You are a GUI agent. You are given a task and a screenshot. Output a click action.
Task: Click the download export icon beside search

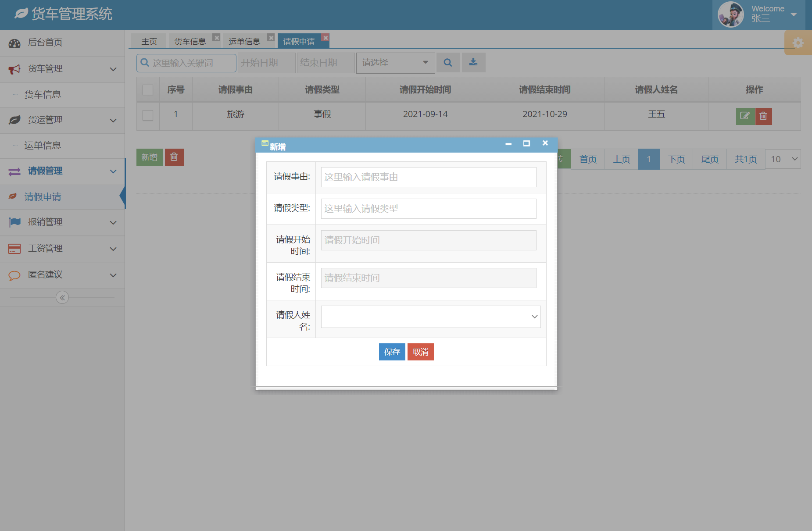point(473,62)
